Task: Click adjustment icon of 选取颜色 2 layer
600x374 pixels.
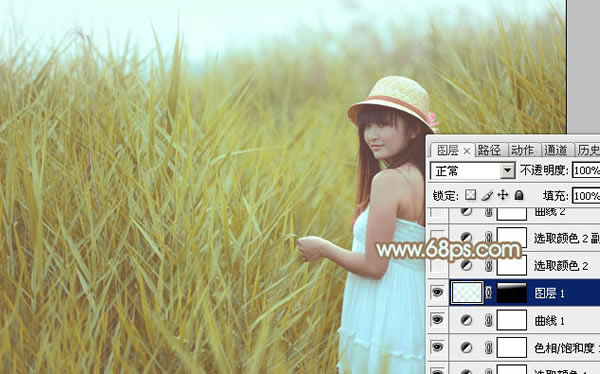Action: click(x=466, y=265)
